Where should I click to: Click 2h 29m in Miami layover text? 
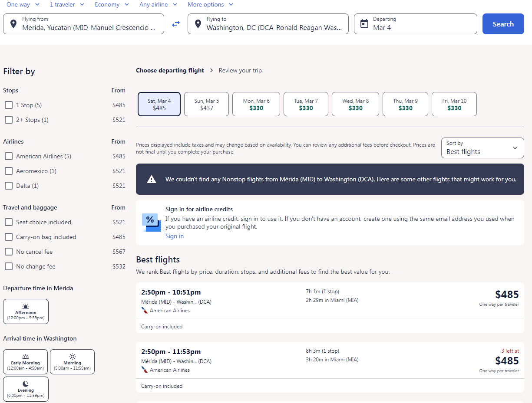point(332,300)
